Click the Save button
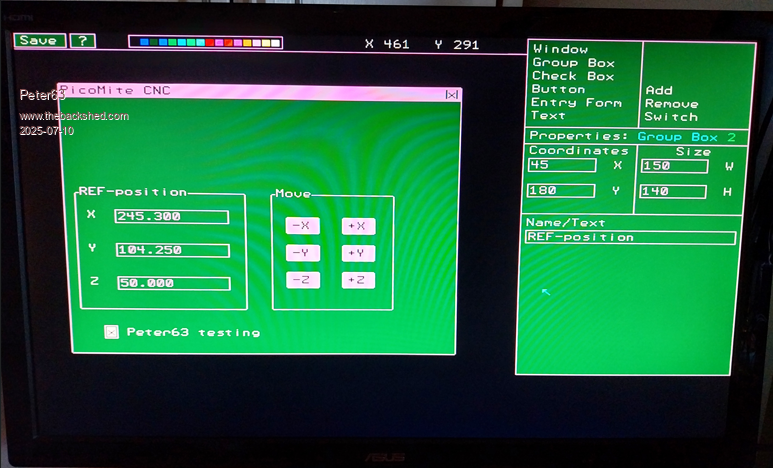The width and height of the screenshot is (773, 468). click(x=39, y=41)
